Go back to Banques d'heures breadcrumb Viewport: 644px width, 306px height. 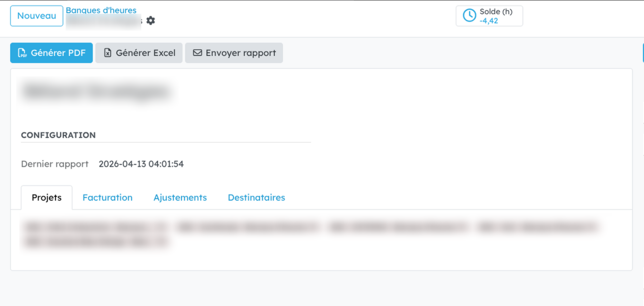101,10
